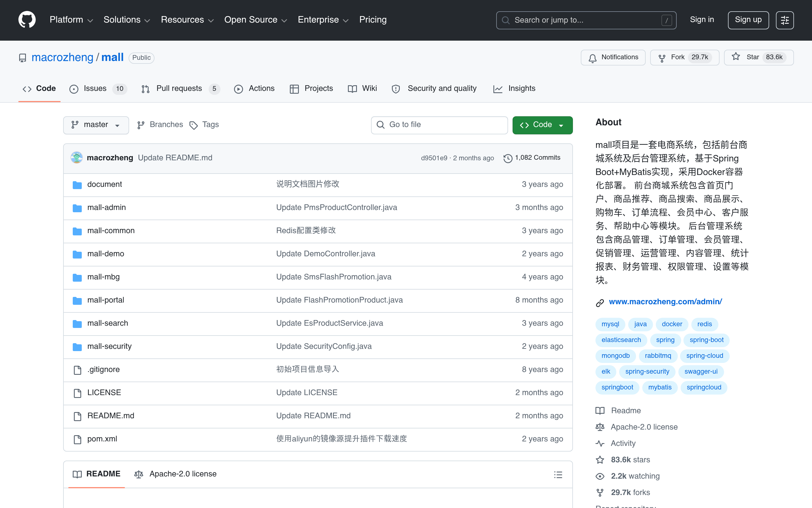Click the Activity pulse icon

(600, 443)
